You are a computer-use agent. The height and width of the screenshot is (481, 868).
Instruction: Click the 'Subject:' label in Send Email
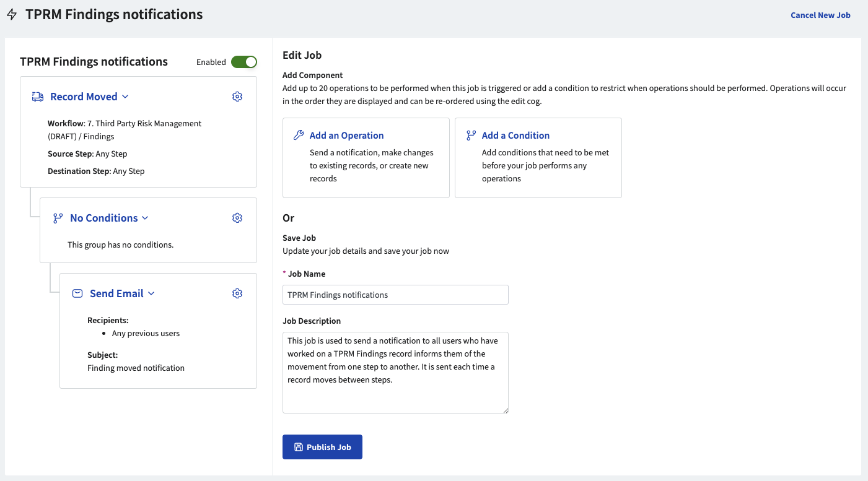tap(102, 355)
